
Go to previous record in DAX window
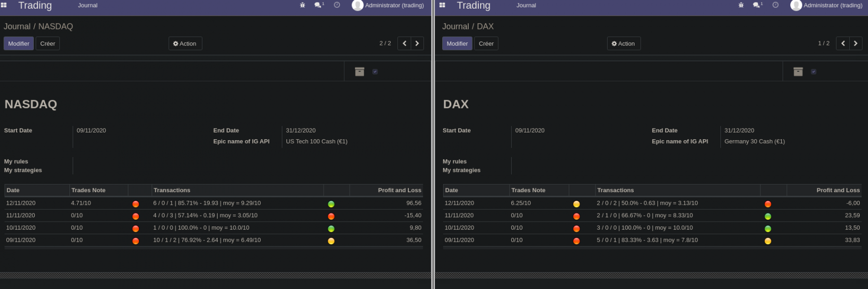click(842, 43)
